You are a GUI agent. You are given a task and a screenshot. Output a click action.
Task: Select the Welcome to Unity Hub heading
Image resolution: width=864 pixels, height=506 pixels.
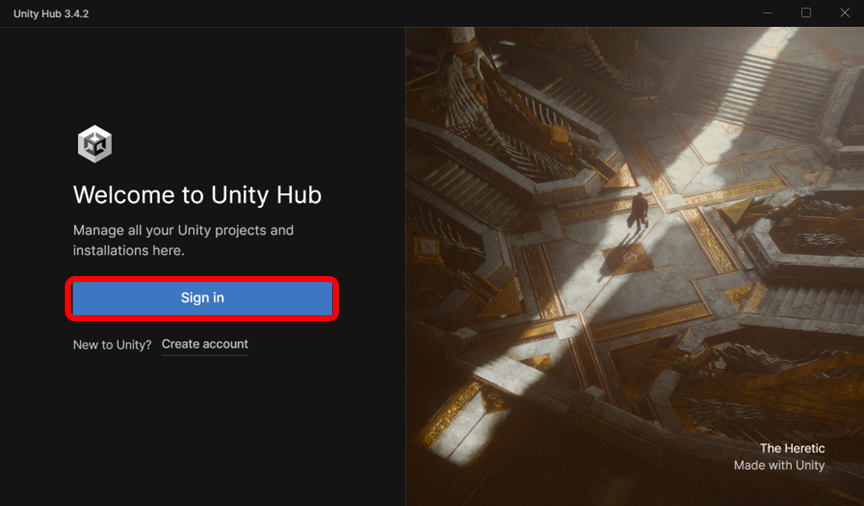tap(197, 194)
